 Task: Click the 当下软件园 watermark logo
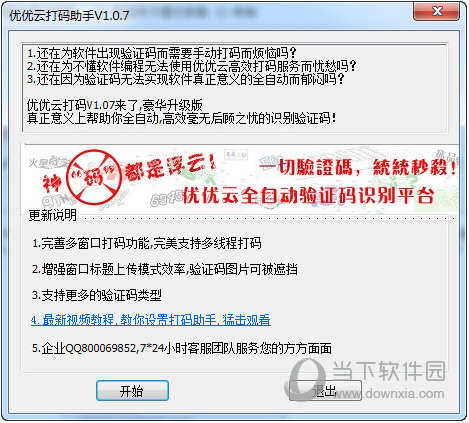click(x=365, y=378)
